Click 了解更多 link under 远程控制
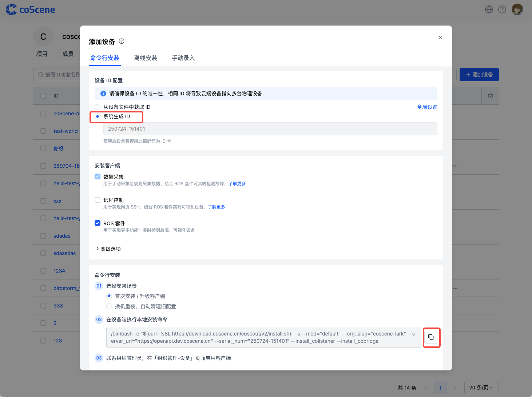Viewport: 532px width, 397px height. tap(217, 207)
